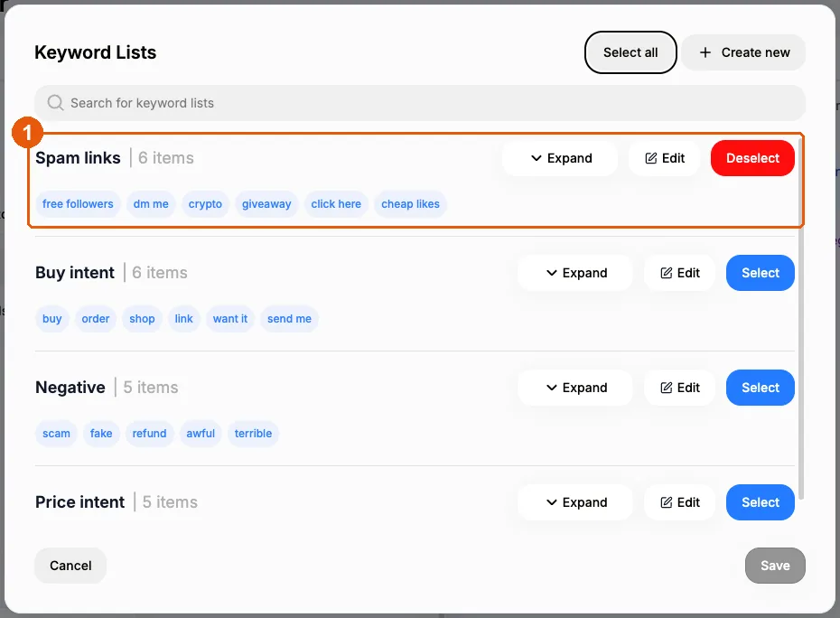Click the 'refund' keyword tag
This screenshot has height=618, width=840.
pyautogui.click(x=149, y=434)
